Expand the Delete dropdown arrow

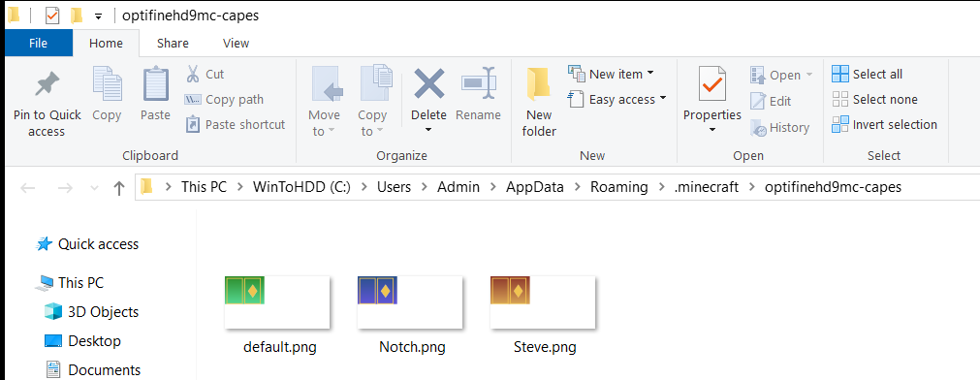(x=428, y=130)
